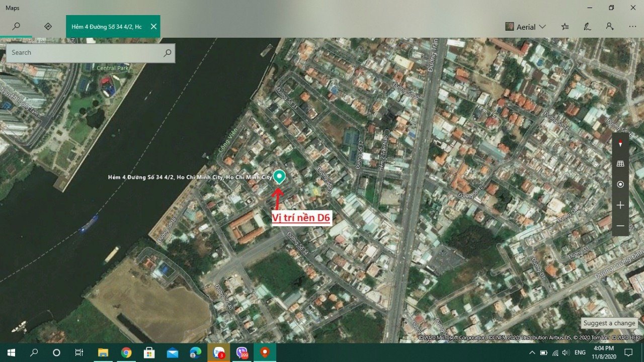Reset map rotation to north
Screen dimensions: 644x362
tap(620, 144)
